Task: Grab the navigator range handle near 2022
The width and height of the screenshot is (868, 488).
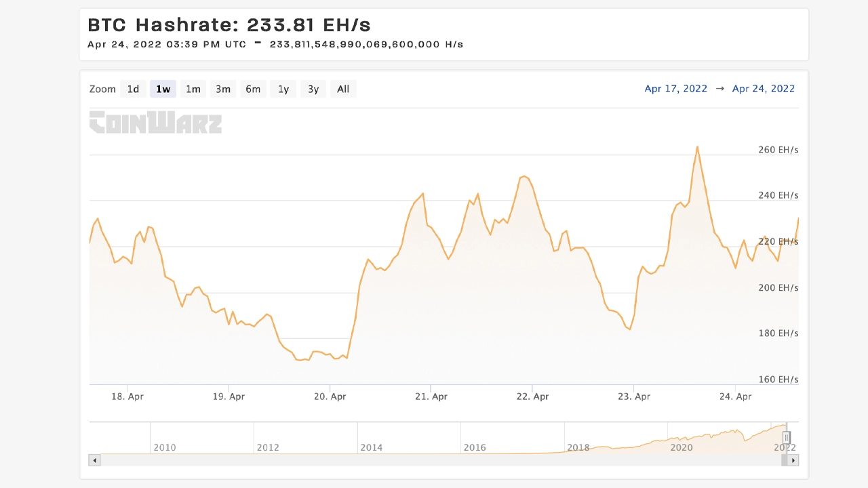Action: (787, 438)
